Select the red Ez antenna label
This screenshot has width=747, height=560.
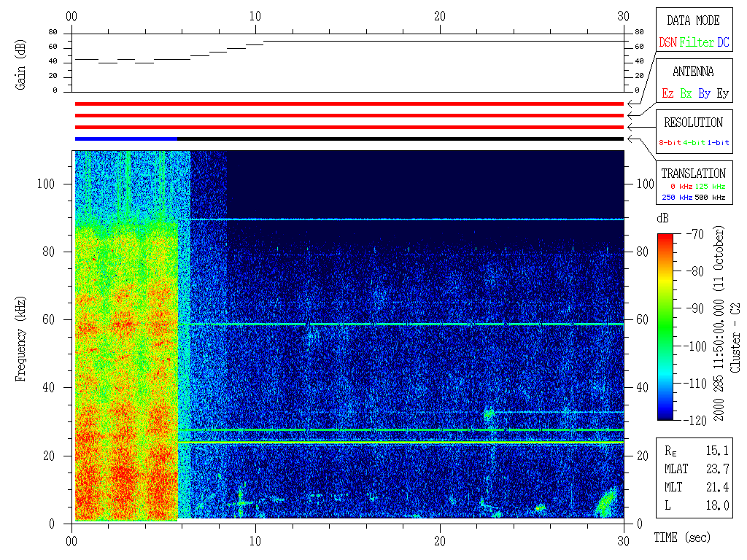coord(667,94)
